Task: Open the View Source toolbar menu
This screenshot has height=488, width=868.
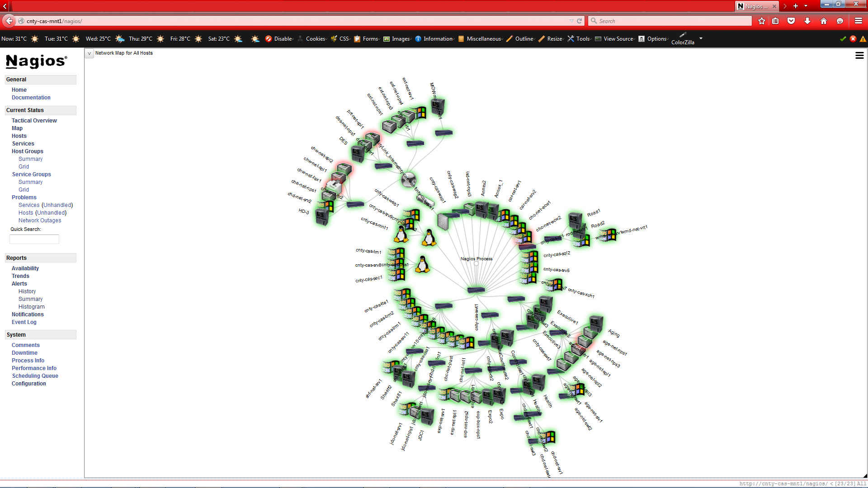Action: point(618,39)
